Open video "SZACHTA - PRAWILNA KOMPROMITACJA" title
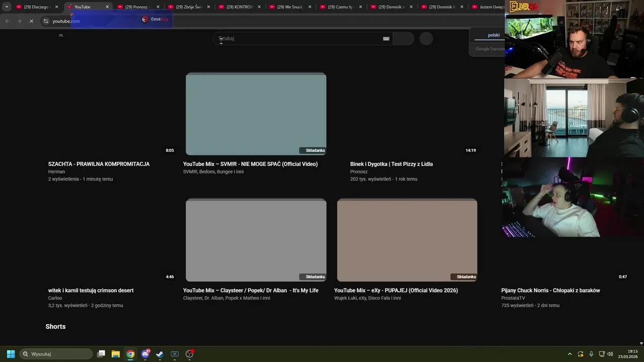Viewport: 644px width, 362px height. [x=99, y=164]
